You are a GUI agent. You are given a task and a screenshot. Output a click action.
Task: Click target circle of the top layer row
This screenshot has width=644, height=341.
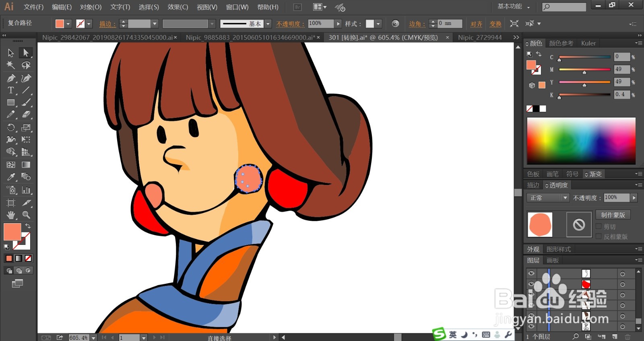point(623,274)
